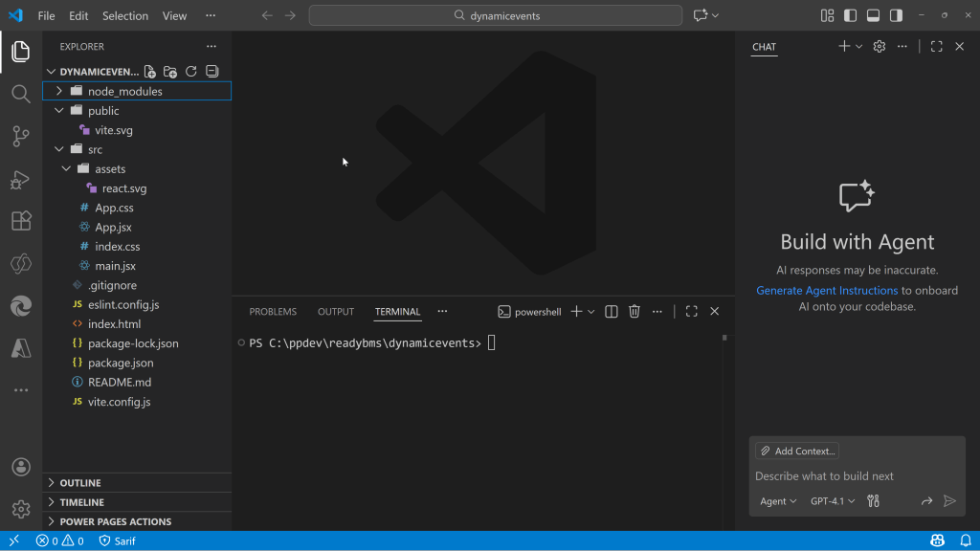Open Run and Debug view

[x=21, y=179]
